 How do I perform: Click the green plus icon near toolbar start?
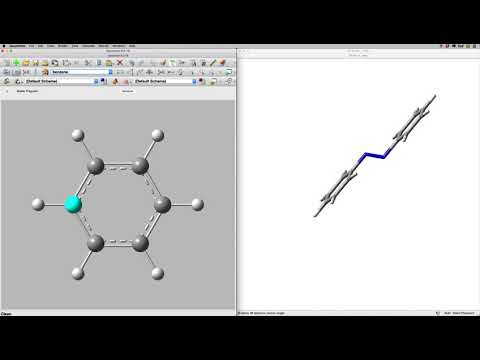click(x=16, y=63)
